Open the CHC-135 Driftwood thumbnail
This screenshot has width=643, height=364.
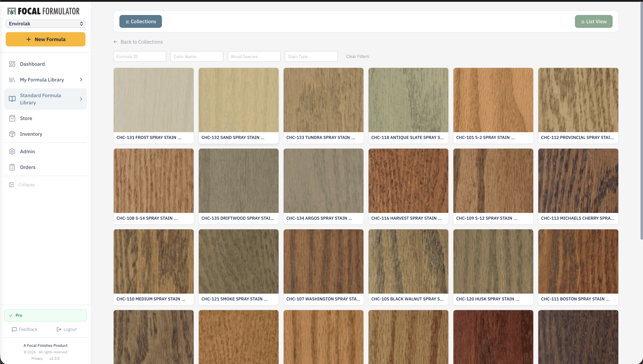(x=239, y=181)
